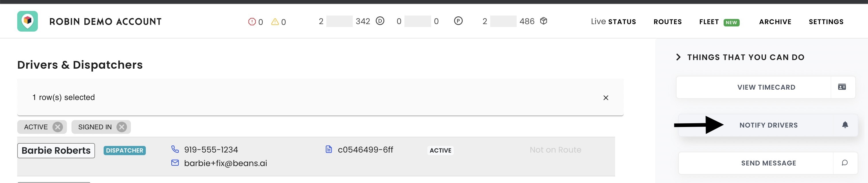The height and width of the screenshot is (183, 868).
Task: Remove the SIGNED IN filter chip
Action: [x=121, y=127]
